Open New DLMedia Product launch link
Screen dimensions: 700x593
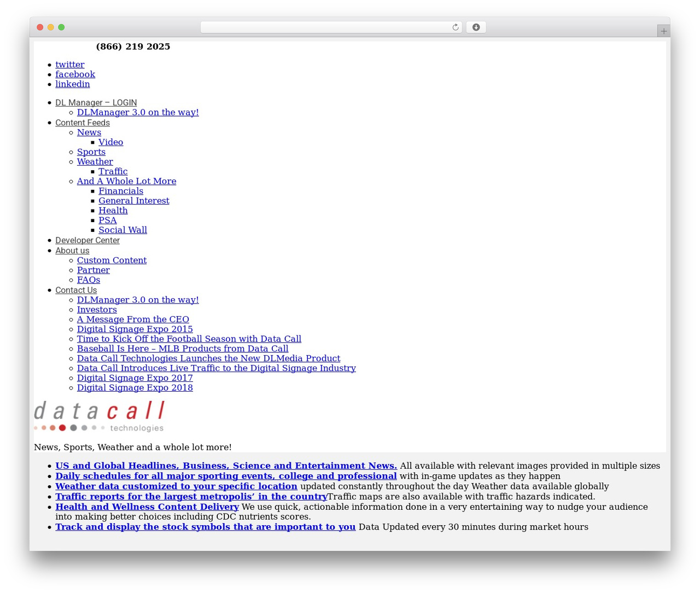(208, 359)
